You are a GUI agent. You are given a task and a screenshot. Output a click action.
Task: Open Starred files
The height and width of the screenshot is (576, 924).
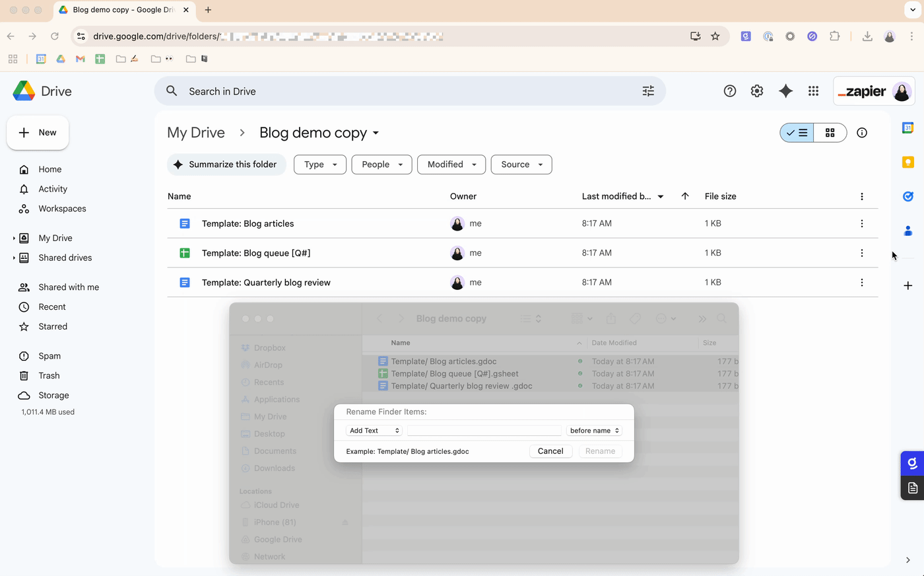[x=53, y=327]
